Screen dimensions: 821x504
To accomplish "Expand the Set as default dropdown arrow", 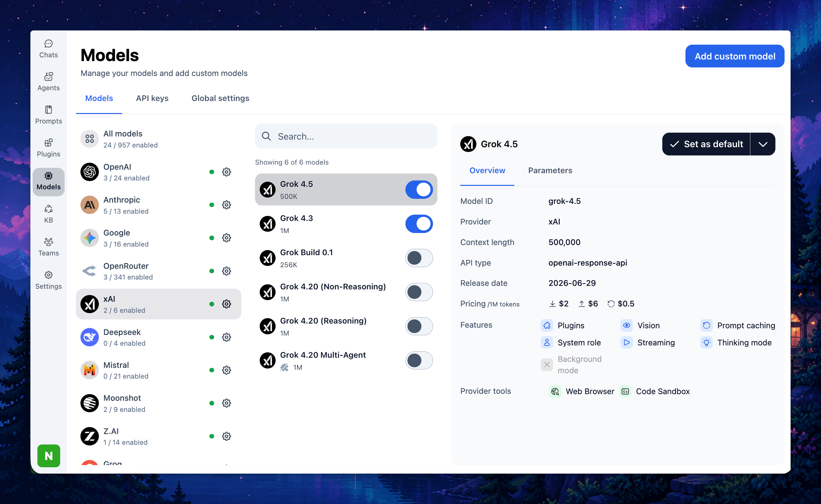I will tap(763, 144).
